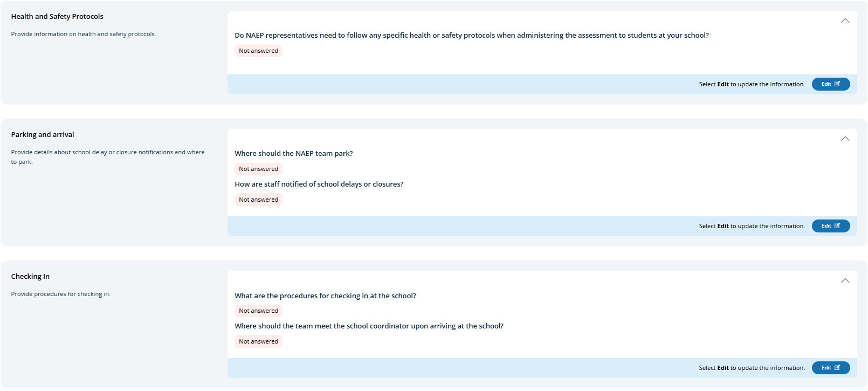Select the meet the school coordinator question
Viewport: 868px width, 391px height.
point(369,326)
